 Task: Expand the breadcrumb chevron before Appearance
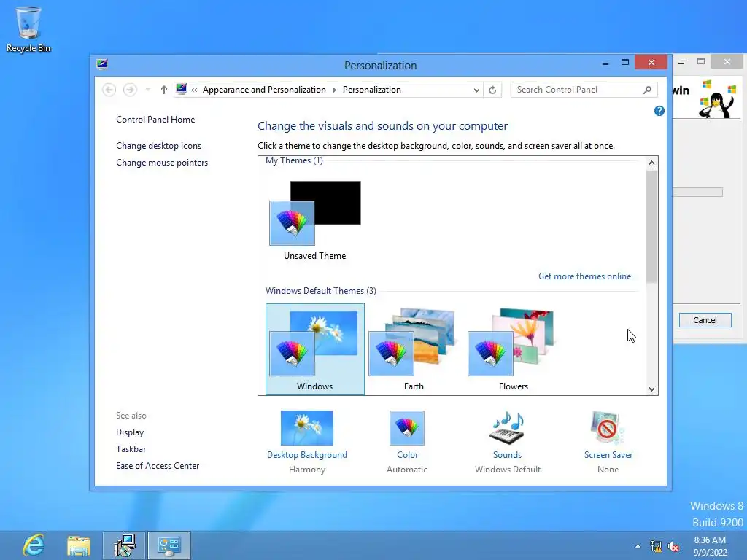(194, 90)
